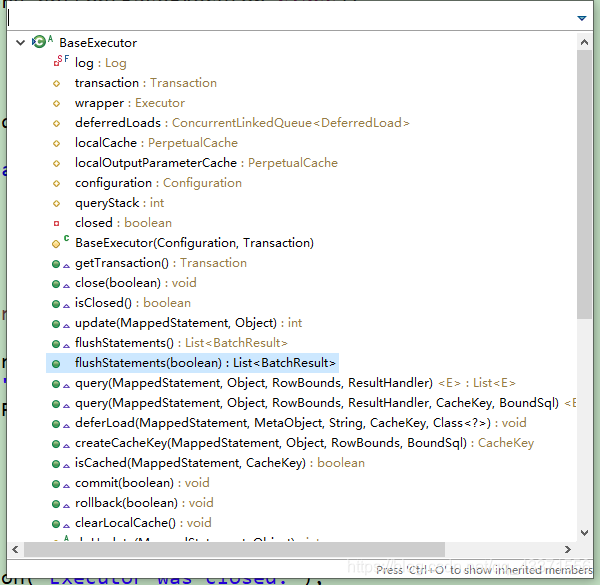The width and height of the screenshot is (600, 585).
Task: Select deferredLoads ConcurrentLinkedQueue field
Action: coord(242,123)
